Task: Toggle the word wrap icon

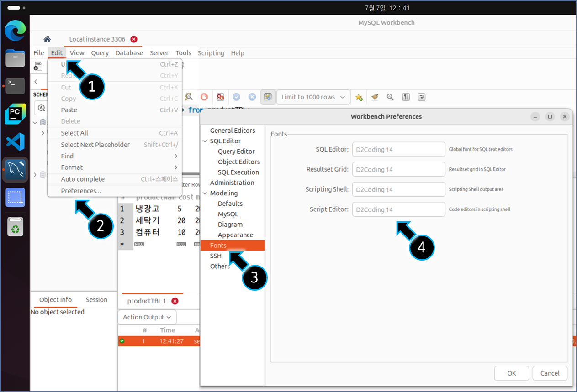Action: (x=421, y=97)
